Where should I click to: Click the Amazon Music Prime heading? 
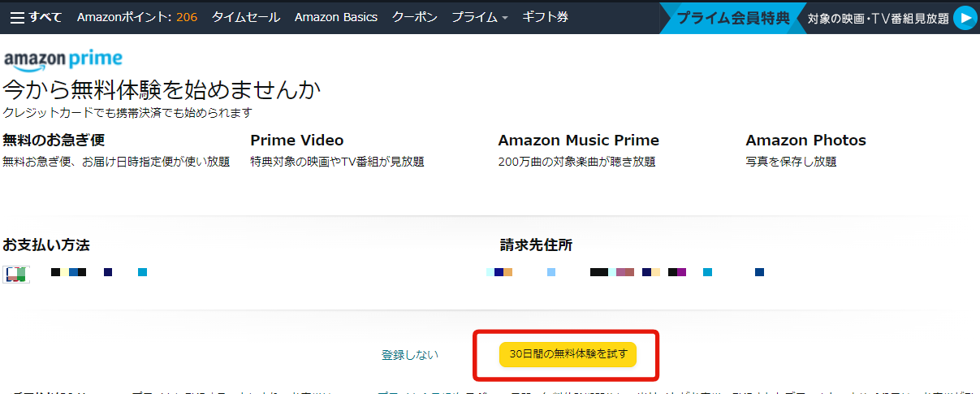(579, 141)
